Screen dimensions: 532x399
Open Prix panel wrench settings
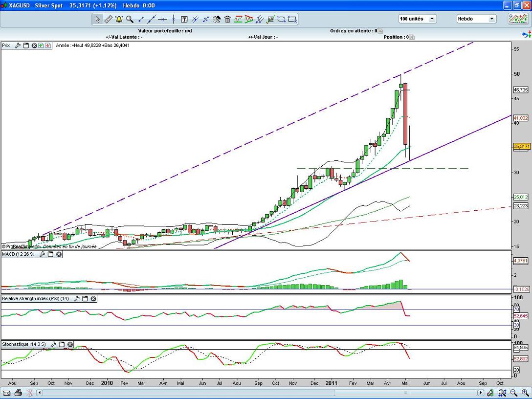[x=18, y=45]
